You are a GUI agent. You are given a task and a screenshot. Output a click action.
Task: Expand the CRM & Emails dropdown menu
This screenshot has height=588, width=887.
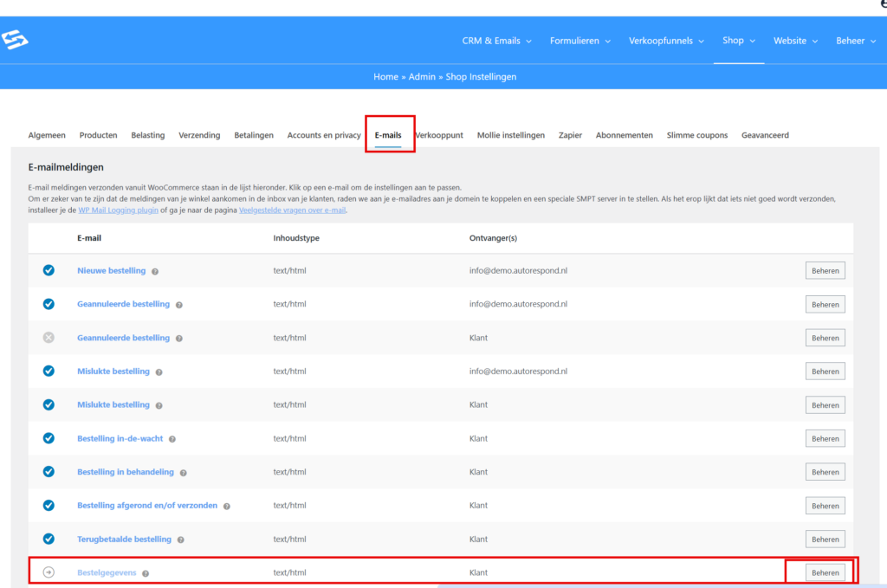[x=496, y=41]
